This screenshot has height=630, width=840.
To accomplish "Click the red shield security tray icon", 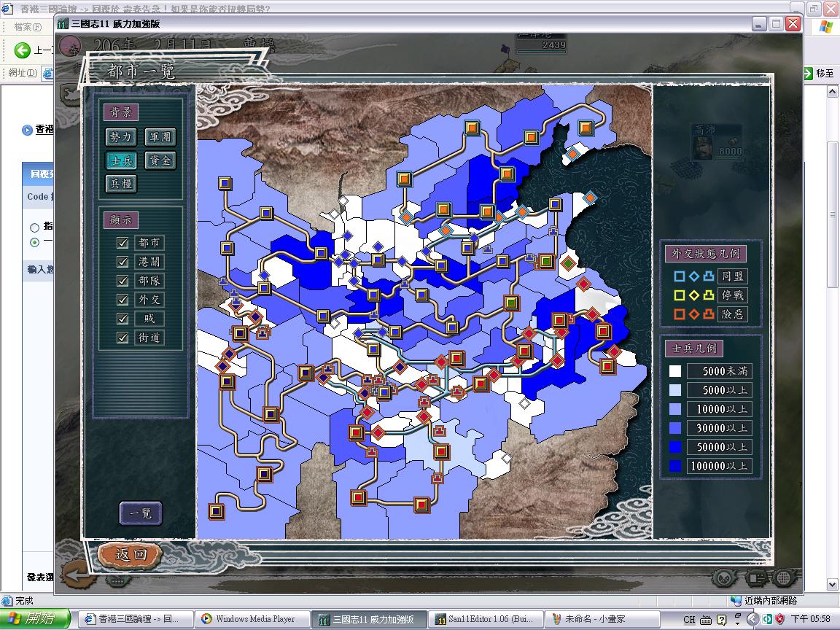I will pos(779,619).
